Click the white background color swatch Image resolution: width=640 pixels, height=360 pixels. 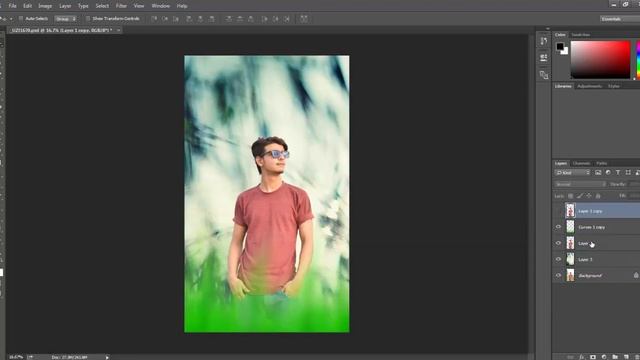(566, 52)
